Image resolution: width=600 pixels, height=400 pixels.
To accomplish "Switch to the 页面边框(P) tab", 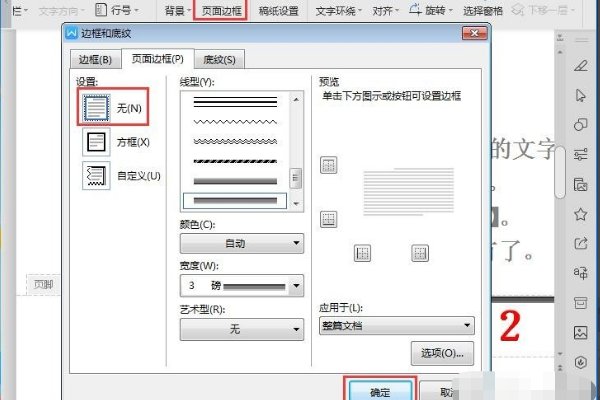I will pyautogui.click(x=158, y=59).
